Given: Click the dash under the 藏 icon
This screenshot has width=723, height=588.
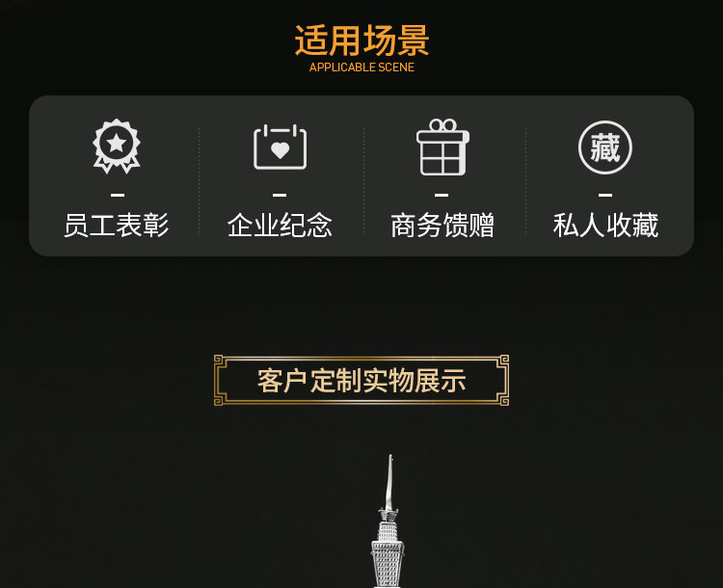Looking at the screenshot, I should coord(605,195).
